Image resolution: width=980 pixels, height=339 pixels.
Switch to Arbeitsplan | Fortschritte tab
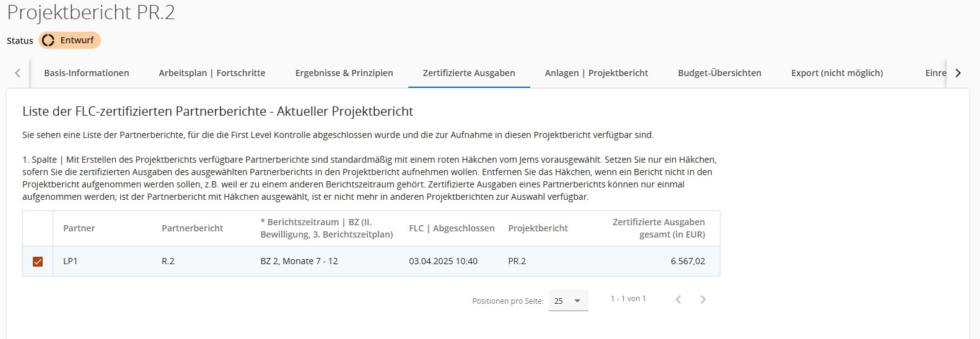click(212, 73)
